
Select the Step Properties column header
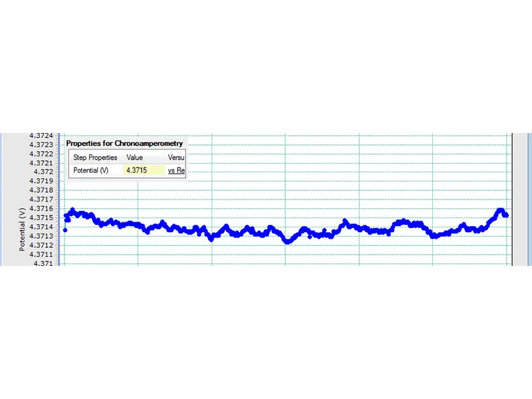95,158
